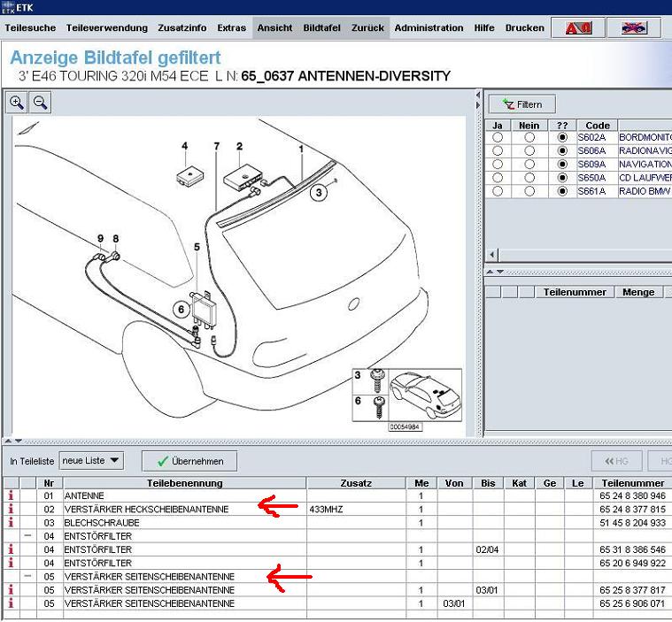Click image number 00054984 label
The height and width of the screenshot is (622, 672).
[x=405, y=426]
